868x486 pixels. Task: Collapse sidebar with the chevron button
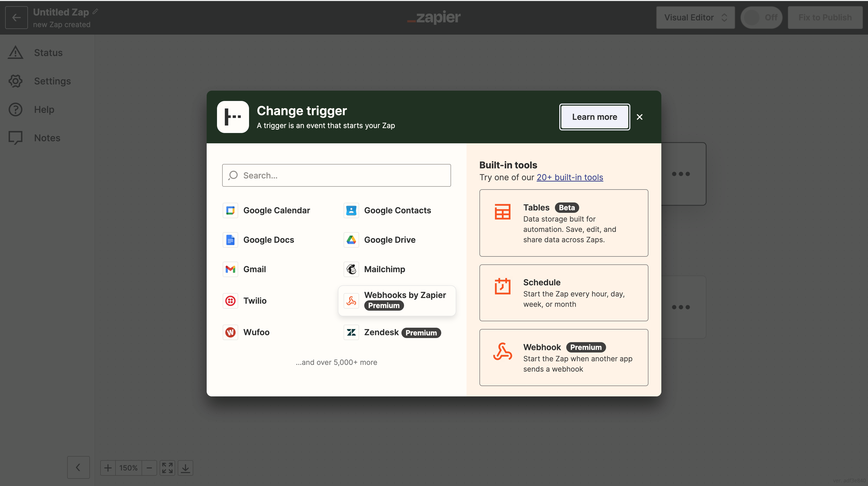(x=78, y=467)
